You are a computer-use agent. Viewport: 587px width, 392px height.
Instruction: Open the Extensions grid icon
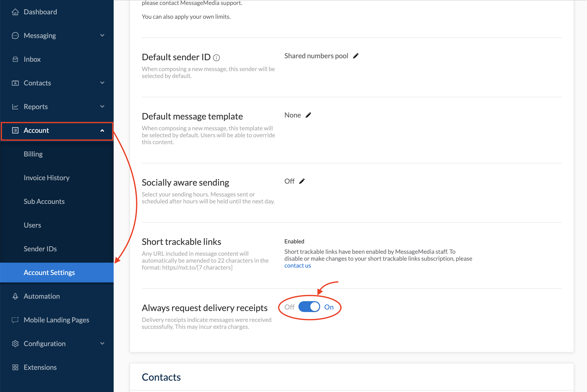coord(15,367)
